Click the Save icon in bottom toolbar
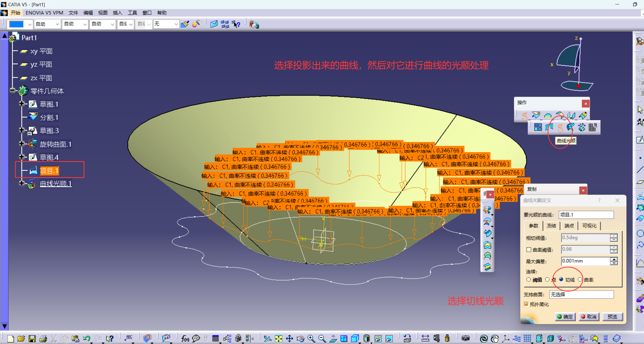Screen dimensions: 644x344 (x=32, y=338)
